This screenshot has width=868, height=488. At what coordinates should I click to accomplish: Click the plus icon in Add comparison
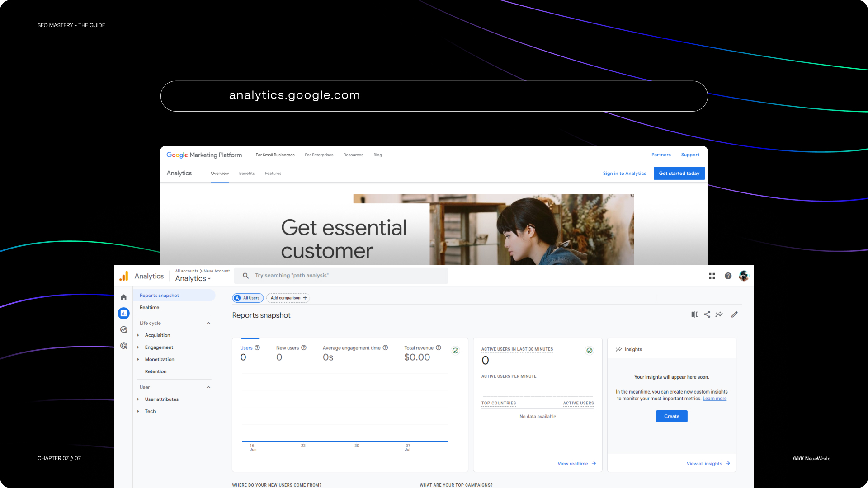pos(305,298)
